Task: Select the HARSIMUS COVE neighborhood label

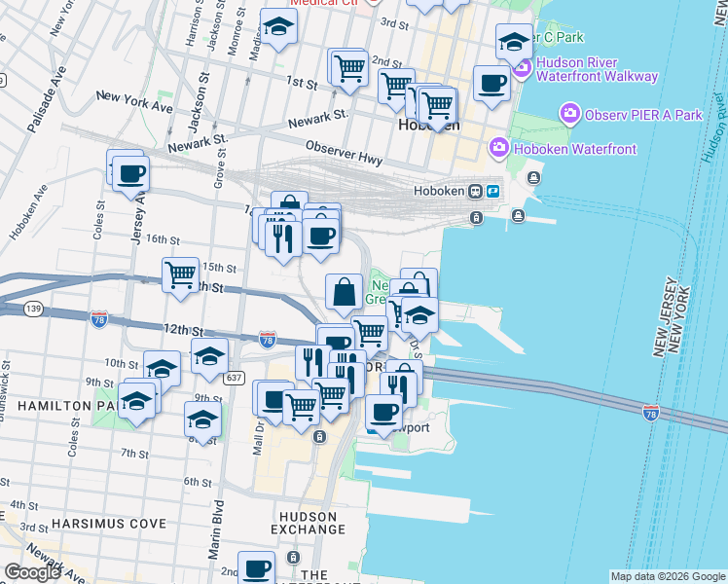Action: point(109,524)
